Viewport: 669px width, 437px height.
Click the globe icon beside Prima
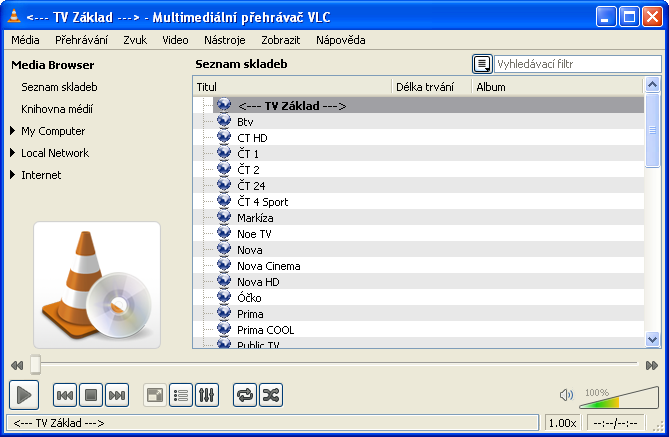(x=224, y=313)
